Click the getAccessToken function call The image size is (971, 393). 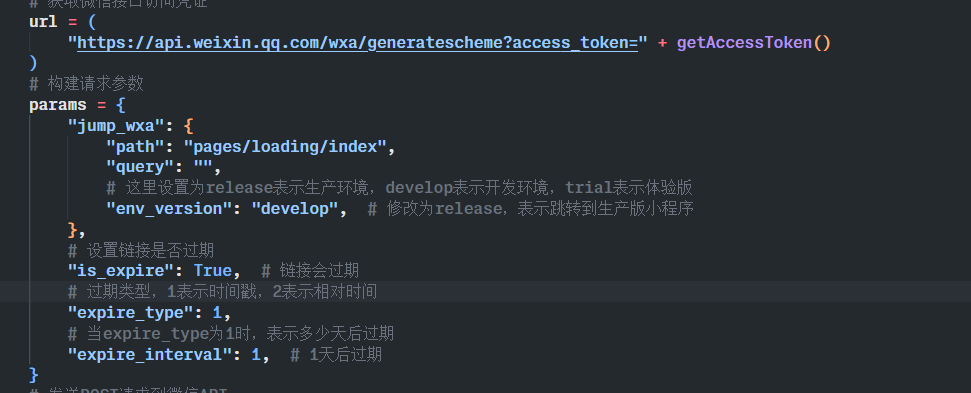744,43
